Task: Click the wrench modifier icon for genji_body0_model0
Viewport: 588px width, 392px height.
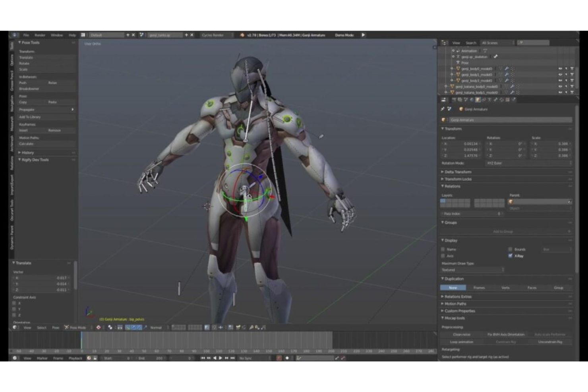Action: click(507, 68)
